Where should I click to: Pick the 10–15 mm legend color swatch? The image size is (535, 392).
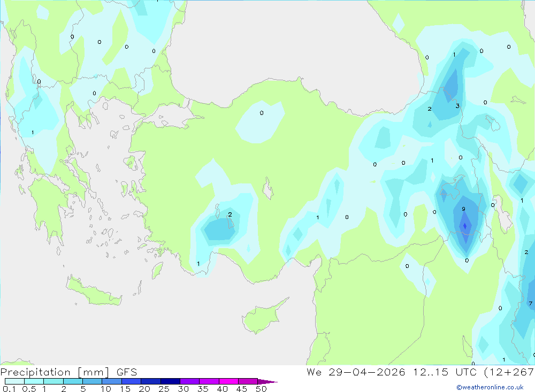[x=112, y=381]
